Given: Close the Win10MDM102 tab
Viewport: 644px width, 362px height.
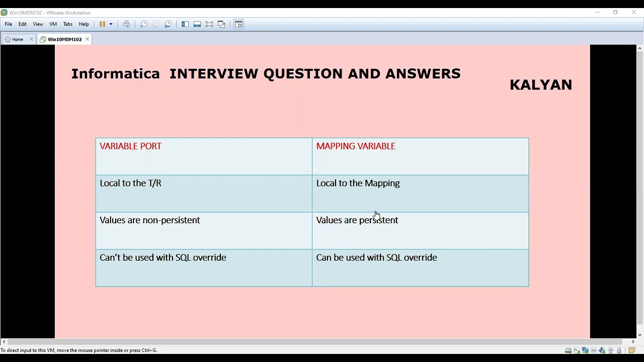Looking at the screenshot, I should (87, 39).
